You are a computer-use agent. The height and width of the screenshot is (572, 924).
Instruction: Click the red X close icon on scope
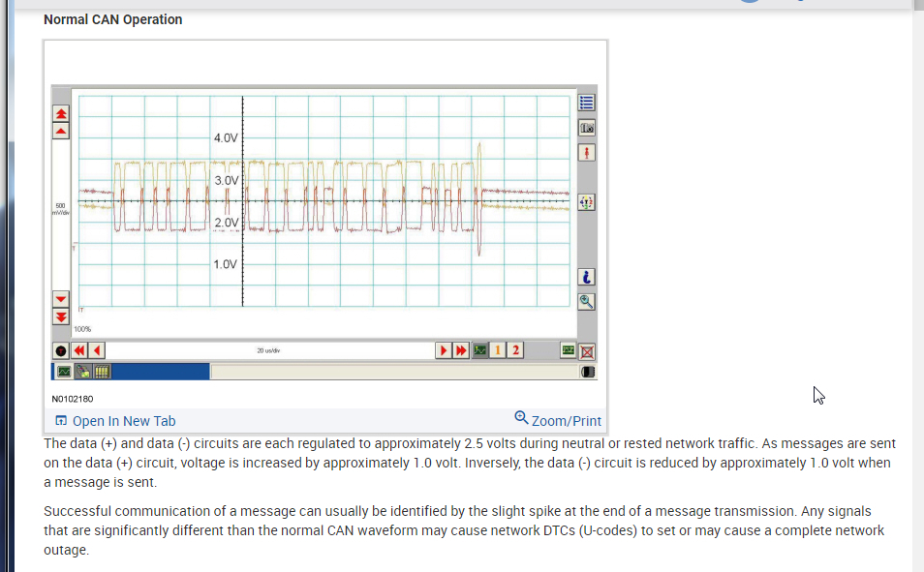point(587,351)
